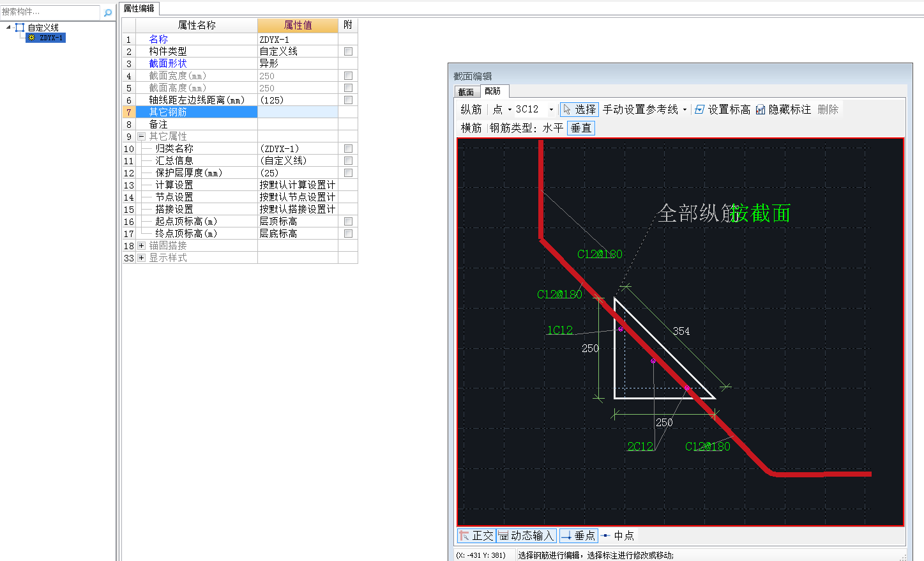The height and width of the screenshot is (561, 924).
Task: Click 手动设置参考线 button
Action: [640, 109]
